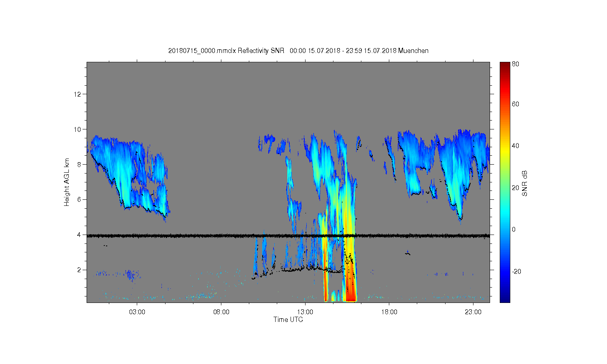
Task: Click the colorbar value -20
Action: pyautogui.click(x=516, y=271)
